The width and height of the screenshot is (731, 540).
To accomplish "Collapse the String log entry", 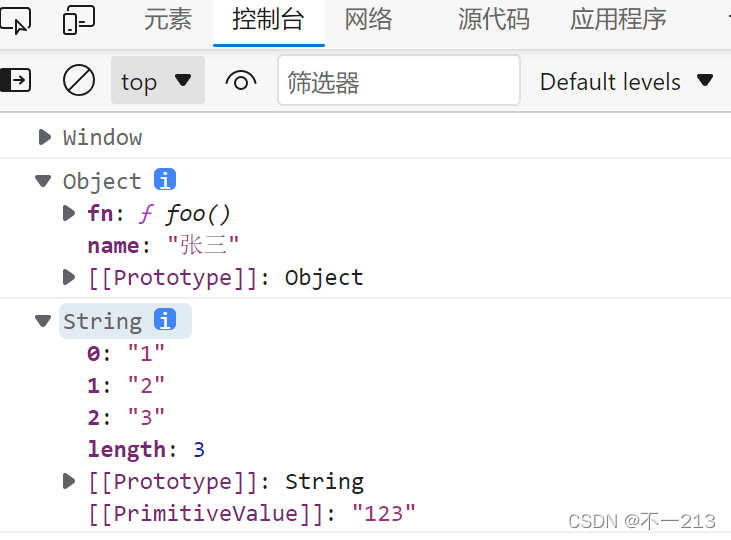I will click(x=43, y=321).
